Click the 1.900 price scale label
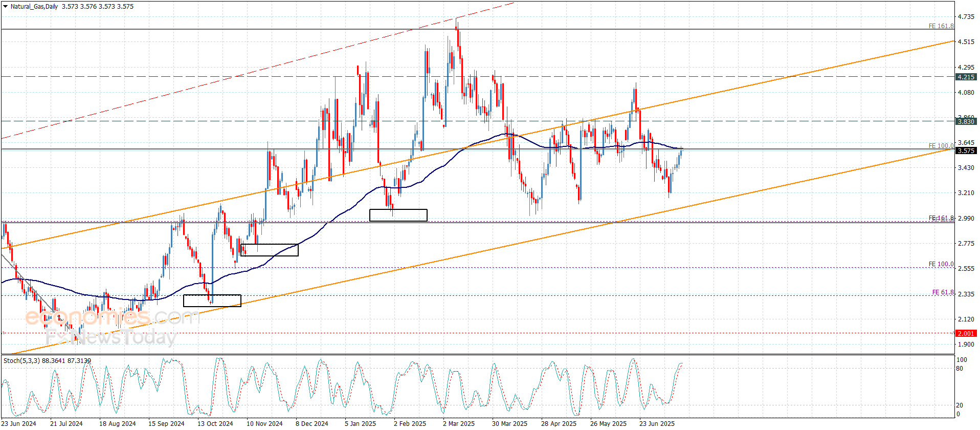This screenshot has height=430, width=980. 966,345
